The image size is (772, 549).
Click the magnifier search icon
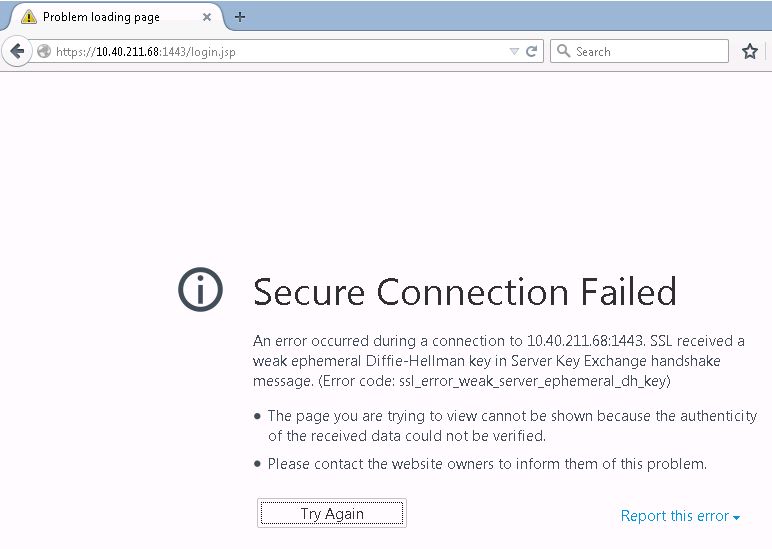click(563, 52)
